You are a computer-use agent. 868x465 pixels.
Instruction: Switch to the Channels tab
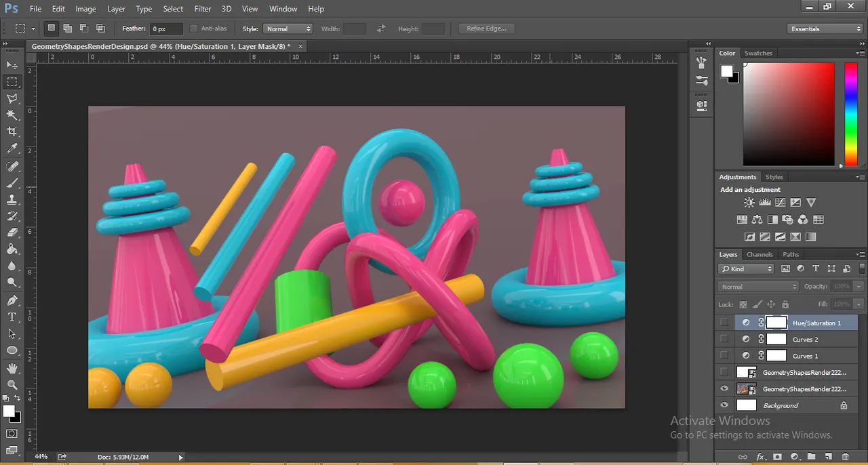point(759,254)
